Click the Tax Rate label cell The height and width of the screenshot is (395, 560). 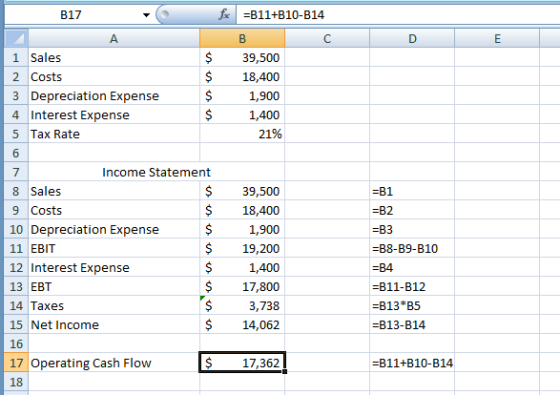114,134
